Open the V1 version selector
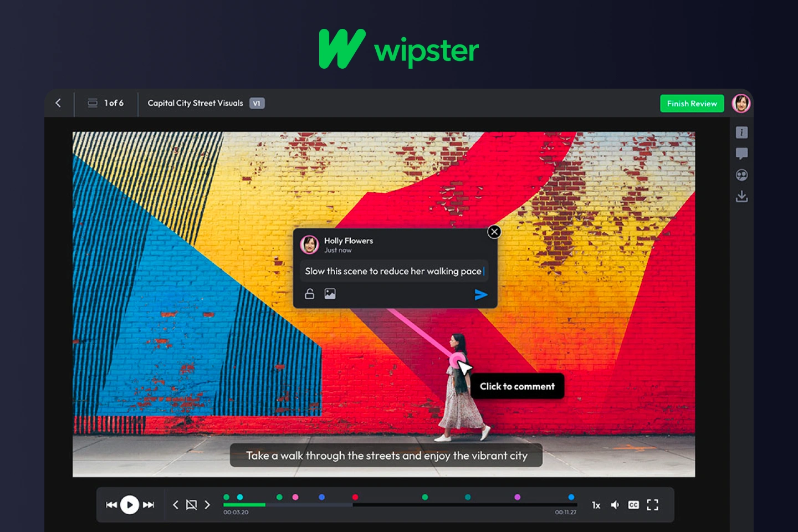The image size is (798, 532). click(x=257, y=103)
